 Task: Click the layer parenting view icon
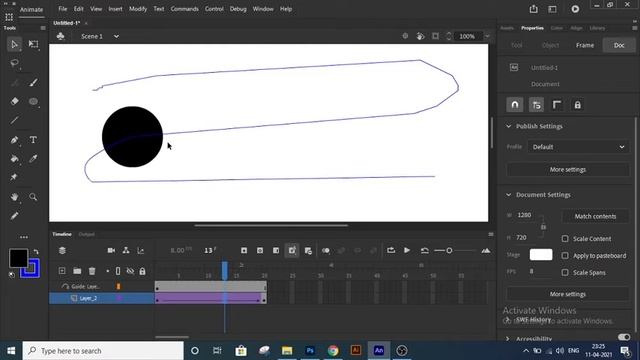tap(126, 251)
